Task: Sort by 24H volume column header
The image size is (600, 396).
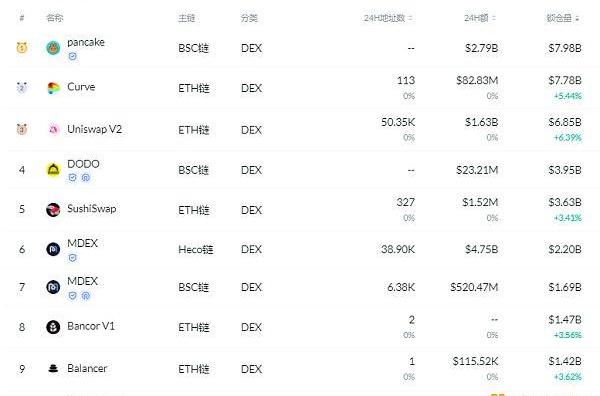Action: pyautogui.click(x=480, y=18)
